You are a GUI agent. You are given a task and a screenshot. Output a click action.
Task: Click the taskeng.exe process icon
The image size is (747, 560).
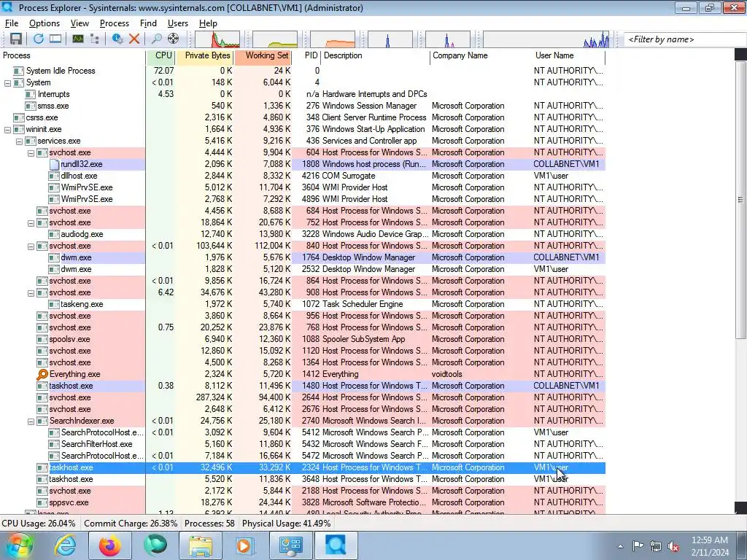pos(54,304)
